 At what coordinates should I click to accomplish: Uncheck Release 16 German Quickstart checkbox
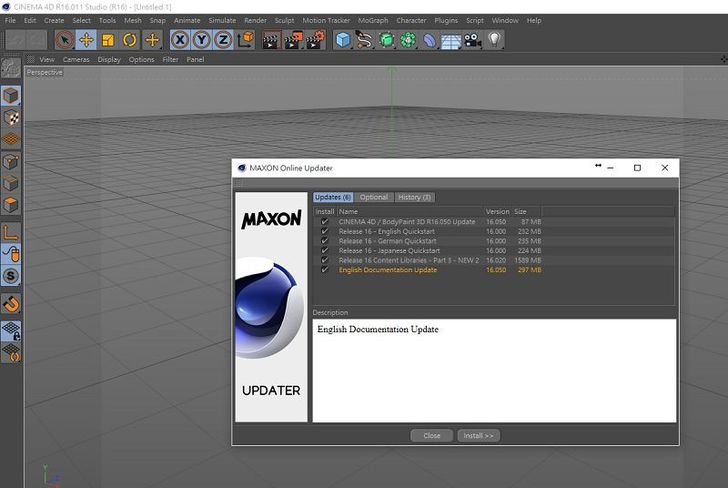324,241
